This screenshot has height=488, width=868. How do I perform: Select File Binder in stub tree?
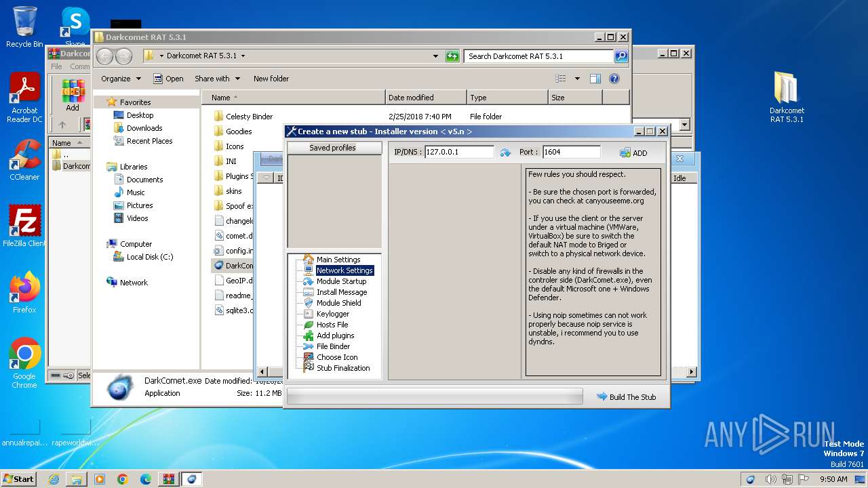(x=333, y=346)
